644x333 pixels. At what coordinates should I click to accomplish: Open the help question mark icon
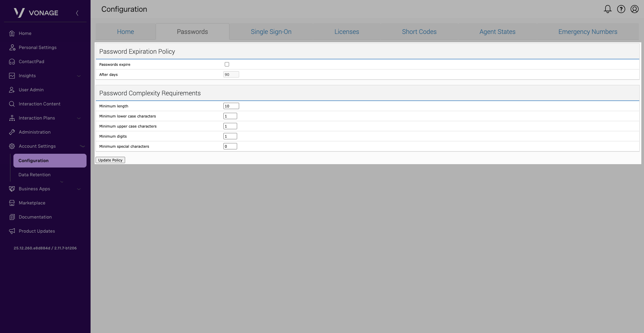[x=621, y=9]
